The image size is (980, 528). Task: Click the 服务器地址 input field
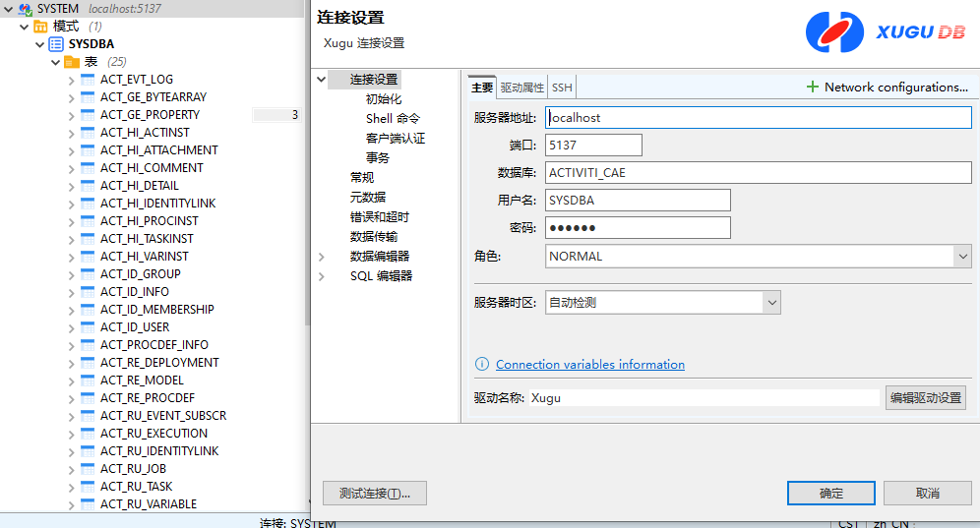[x=758, y=117]
